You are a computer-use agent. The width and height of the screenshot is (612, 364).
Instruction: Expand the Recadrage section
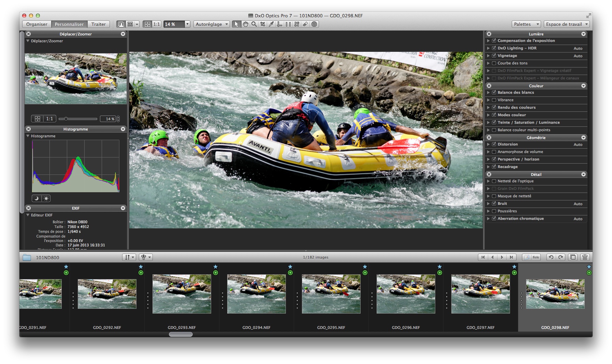488,167
